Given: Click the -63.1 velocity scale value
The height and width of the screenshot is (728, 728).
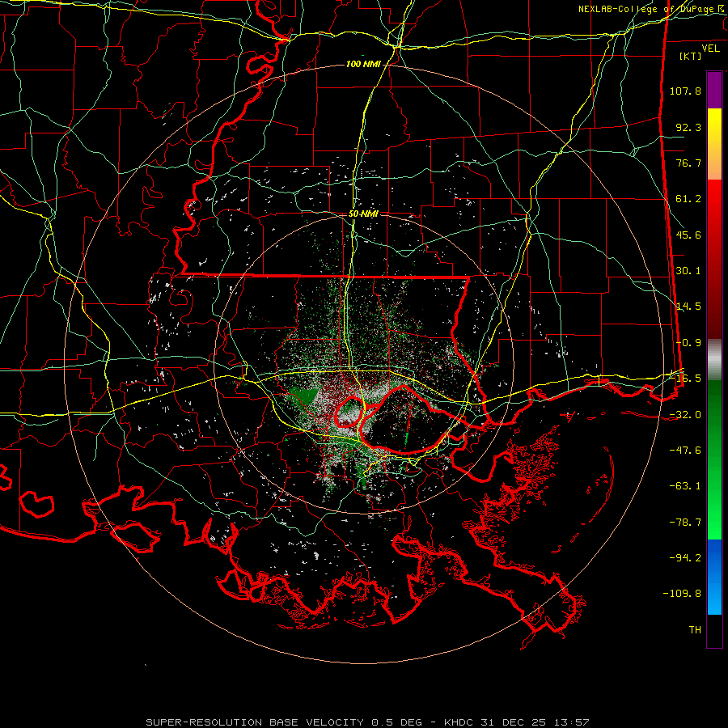Looking at the screenshot, I should coord(685,486).
